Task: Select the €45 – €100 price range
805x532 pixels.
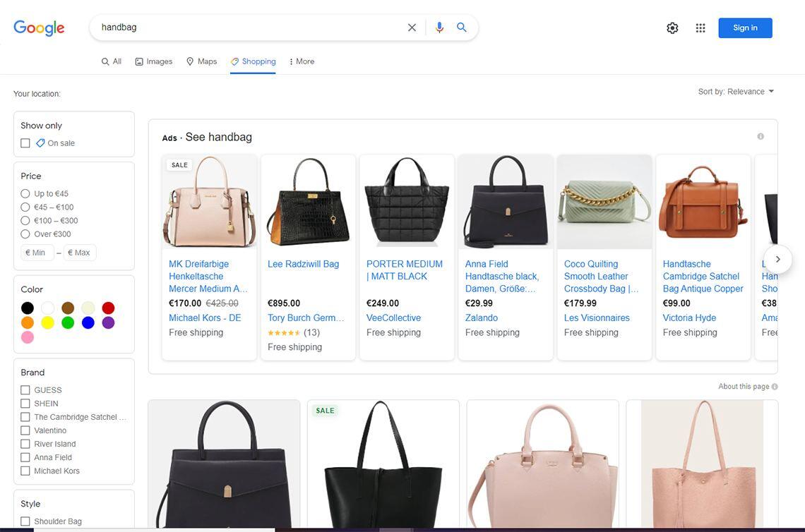Action: (25, 207)
